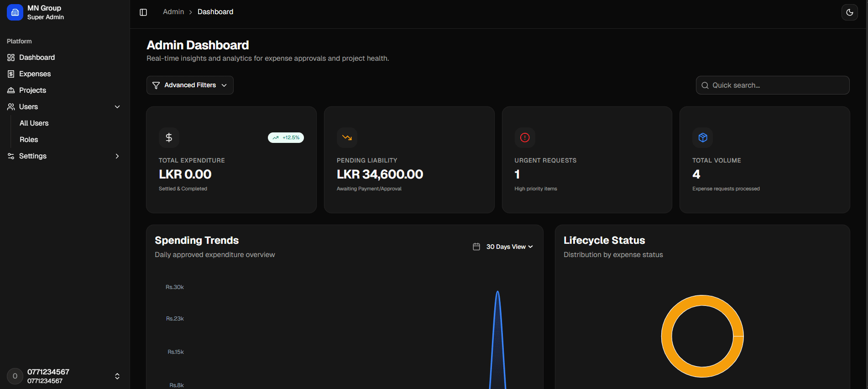The width and height of the screenshot is (868, 389).
Task: Click the funnel icon in Advanced Filters
Action: pos(156,85)
